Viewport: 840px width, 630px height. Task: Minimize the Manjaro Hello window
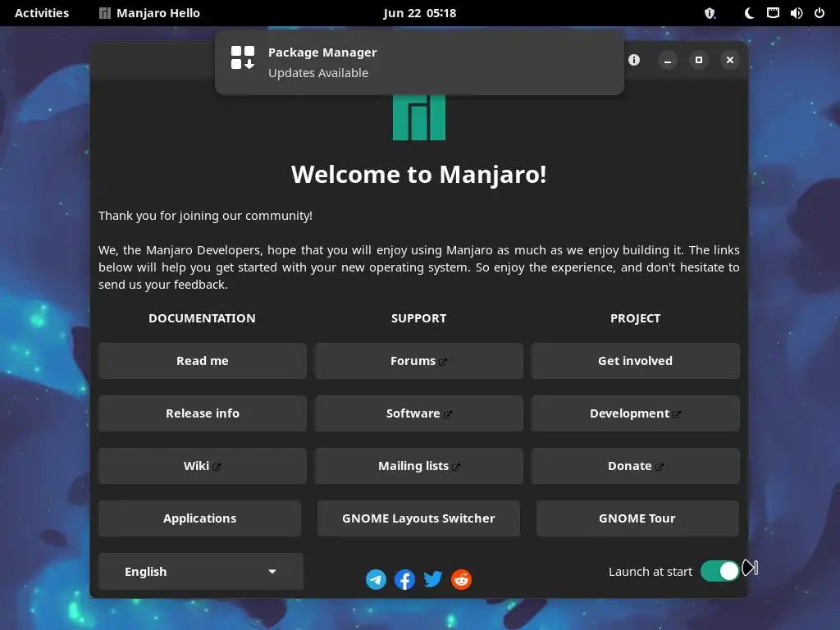click(668, 60)
